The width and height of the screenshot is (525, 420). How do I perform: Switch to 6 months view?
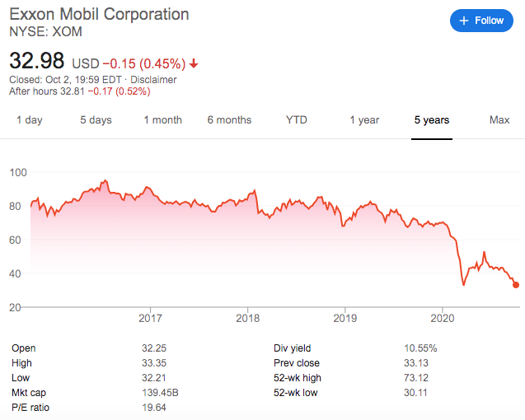229,119
